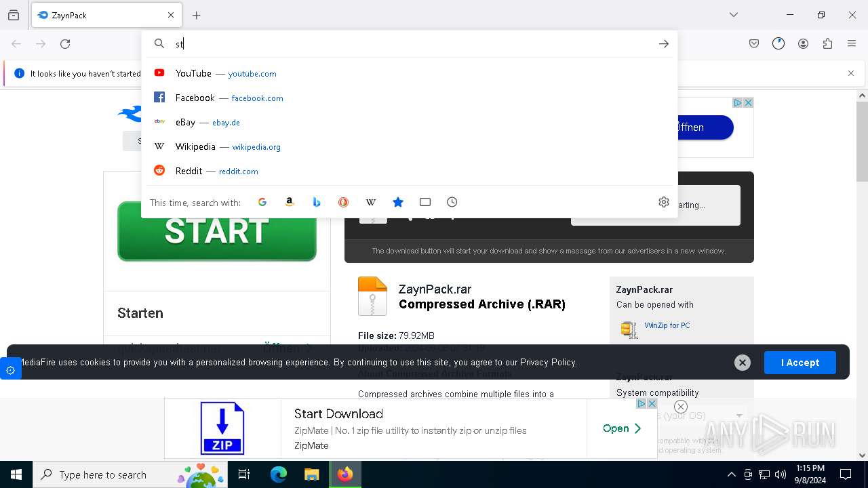The width and height of the screenshot is (868, 488).
Task: Click the green START button
Action: click(x=217, y=231)
